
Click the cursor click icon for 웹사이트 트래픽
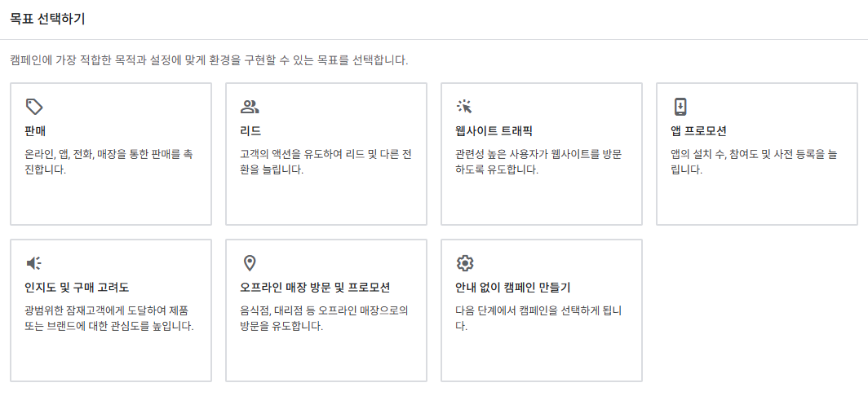pyautogui.click(x=464, y=107)
